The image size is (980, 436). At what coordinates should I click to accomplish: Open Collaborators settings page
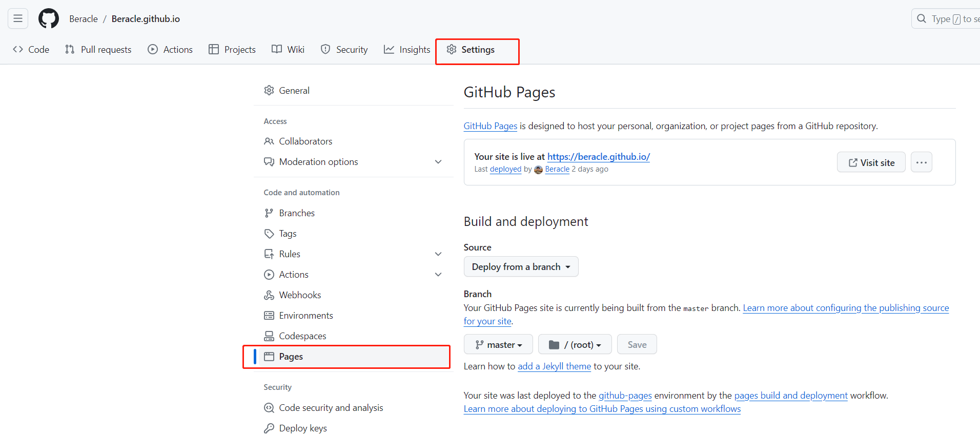tap(354, 141)
